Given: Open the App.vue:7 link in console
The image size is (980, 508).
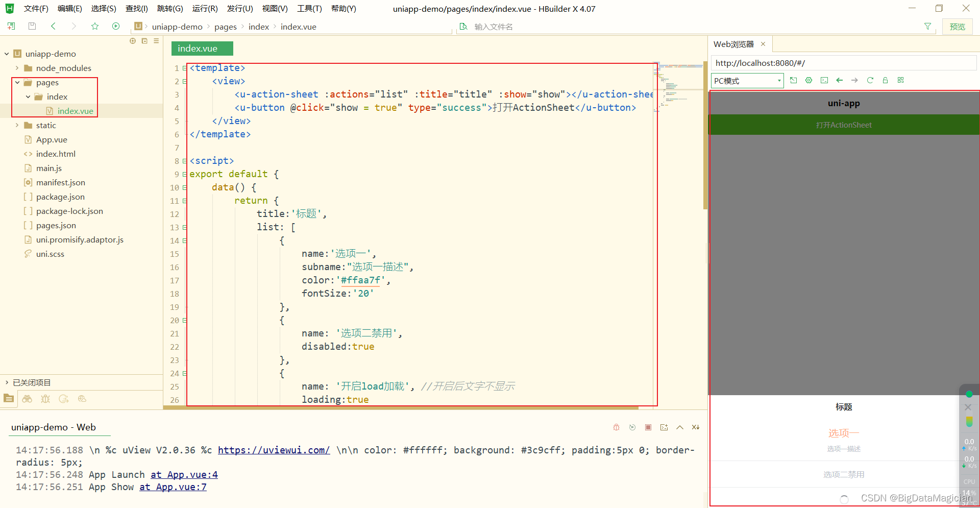Looking at the screenshot, I should 173,487.
